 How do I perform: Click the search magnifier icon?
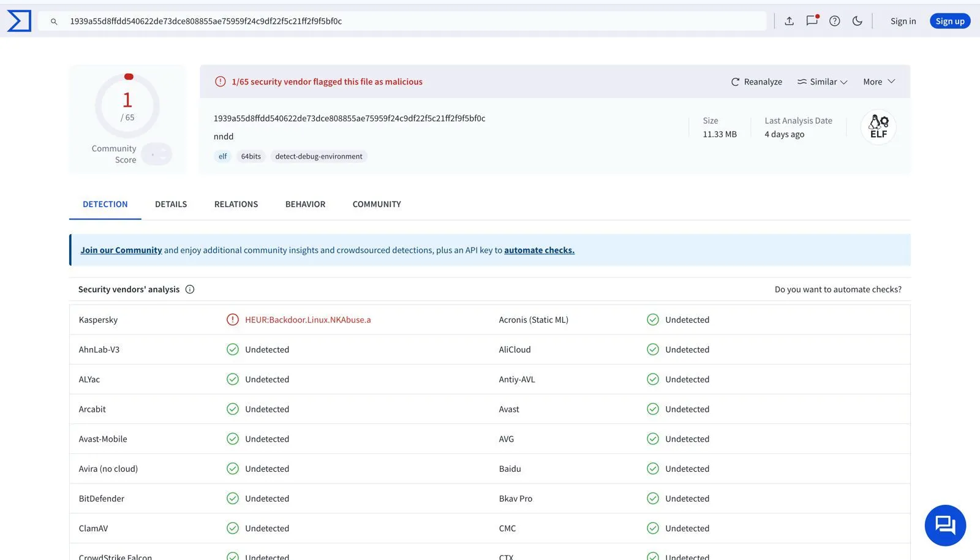pos(54,21)
